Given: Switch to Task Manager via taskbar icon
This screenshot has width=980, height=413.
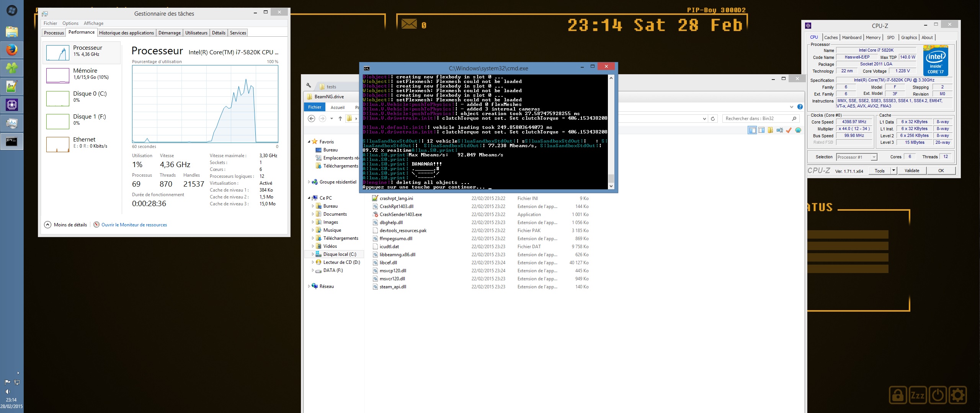Looking at the screenshot, I should [11, 123].
